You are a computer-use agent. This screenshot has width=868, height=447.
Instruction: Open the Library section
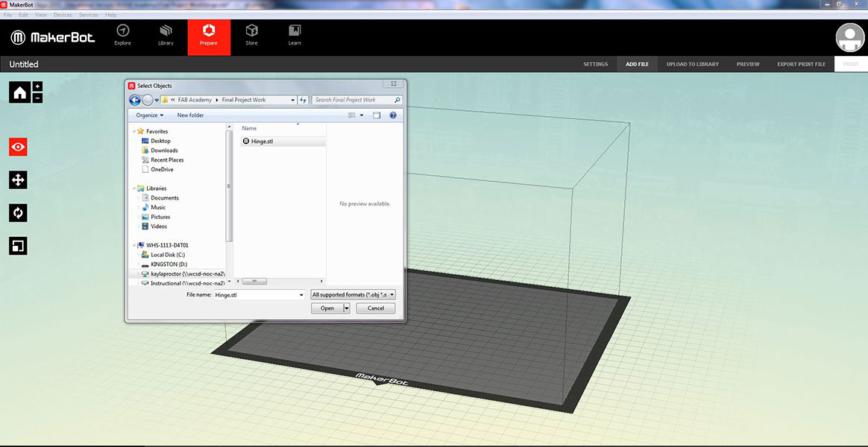(x=166, y=36)
